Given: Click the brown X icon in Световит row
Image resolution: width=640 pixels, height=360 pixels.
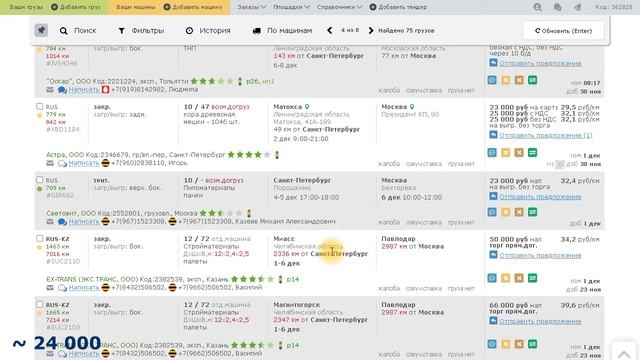Looking at the screenshot, I should pyautogui.click(x=519, y=212).
